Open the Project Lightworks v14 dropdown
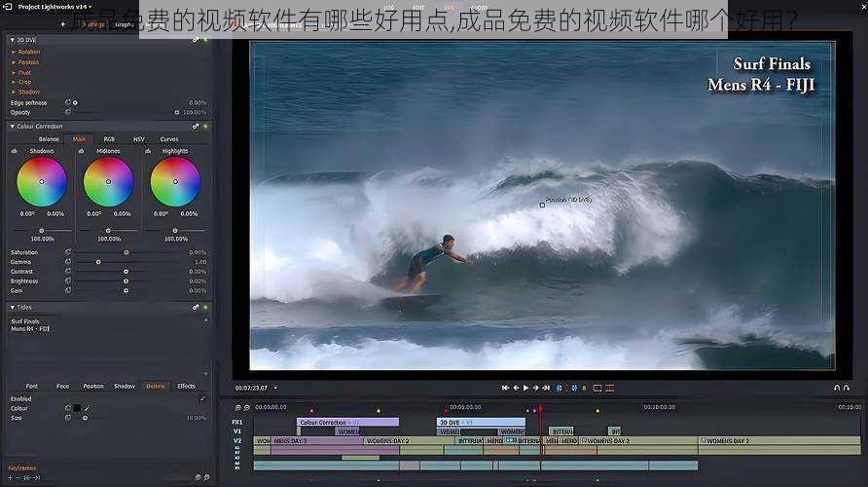The height and width of the screenshot is (487, 868). tap(90, 7)
